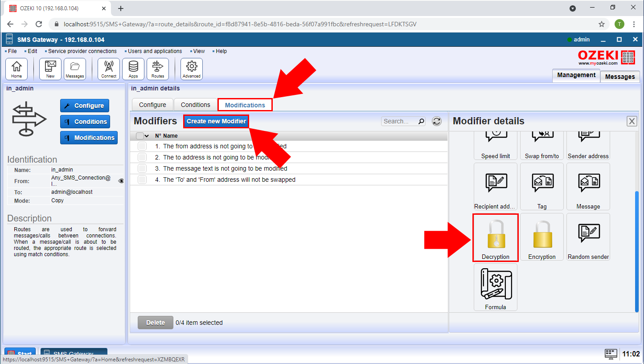The width and height of the screenshot is (644, 364).
Task: Select the Message modifier
Action: coord(588,186)
